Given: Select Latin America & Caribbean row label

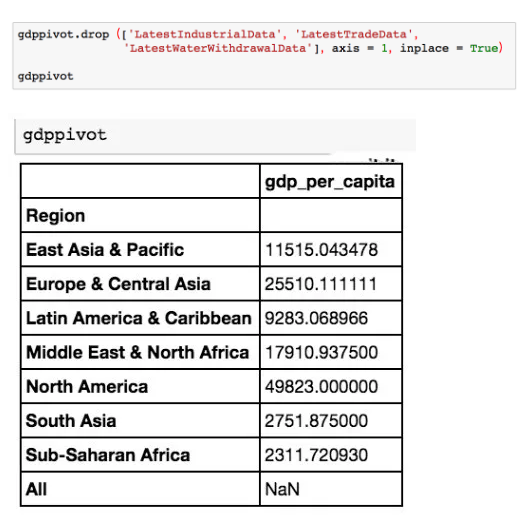Looking at the screenshot, I should (x=139, y=318).
